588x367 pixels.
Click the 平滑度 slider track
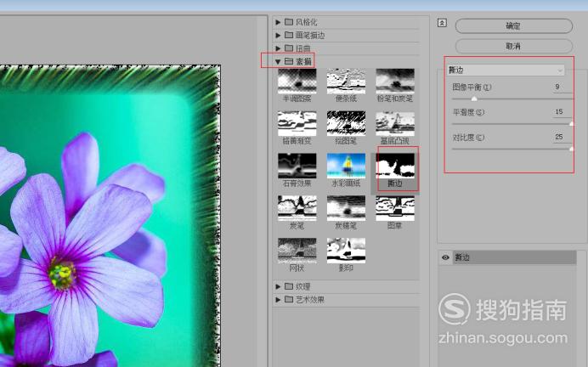[x=512, y=124]
